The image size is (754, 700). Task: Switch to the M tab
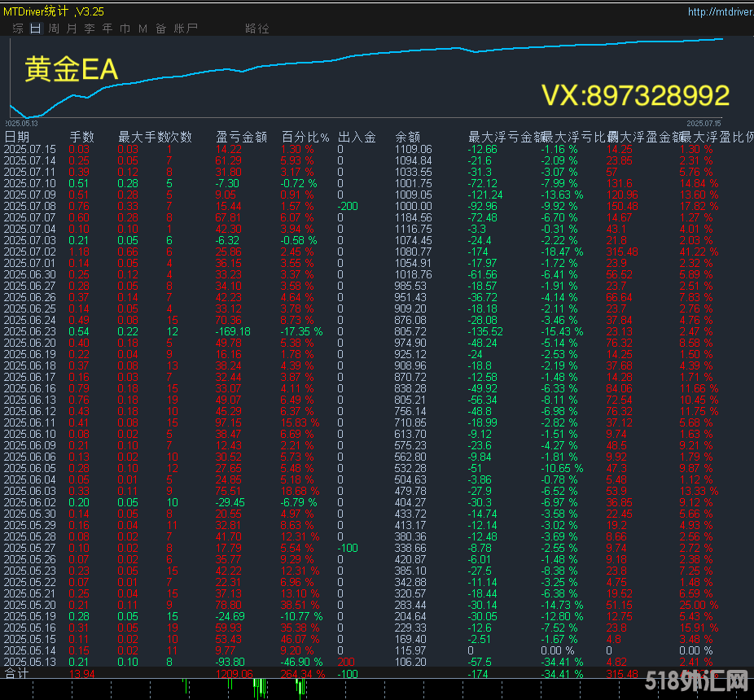[142, 28]
